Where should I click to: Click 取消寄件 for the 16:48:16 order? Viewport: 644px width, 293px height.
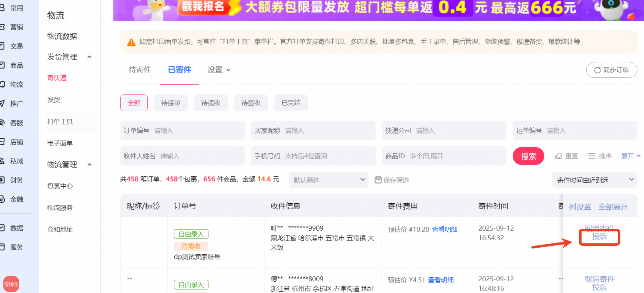tap(599, 279)
